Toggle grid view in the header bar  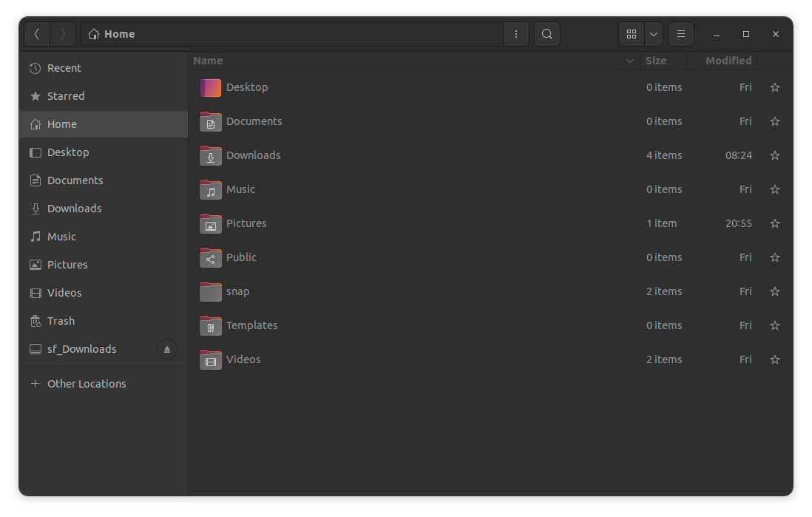tap(631, 33)
